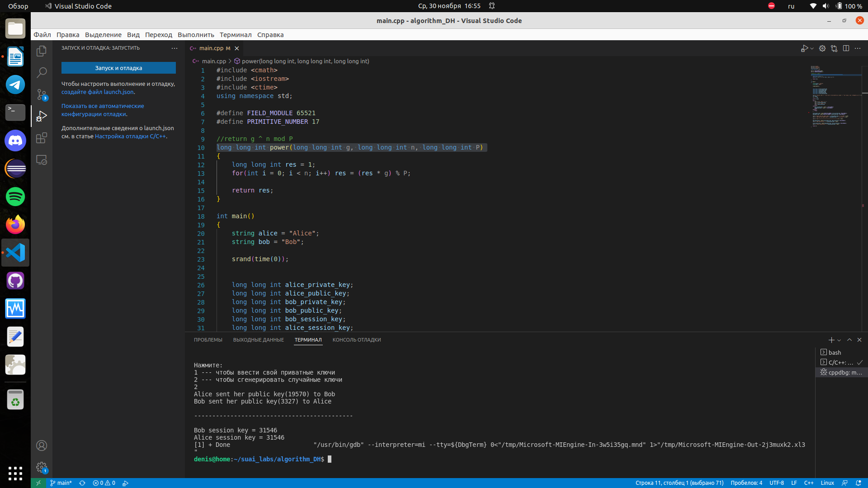Click the editor minimap code overview
Viewport: 868px width, 488px height.
click(x=832, y=95)
